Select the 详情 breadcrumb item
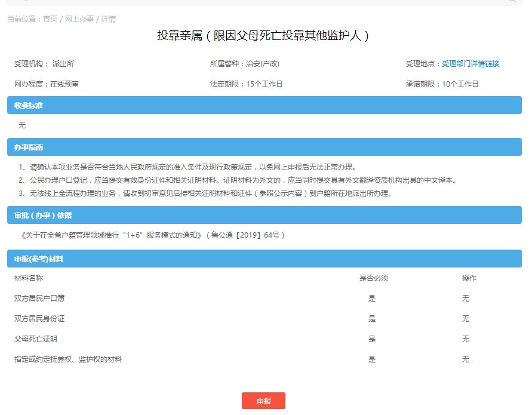Screen dimensions: 532x415 click(x=109, y=19)
